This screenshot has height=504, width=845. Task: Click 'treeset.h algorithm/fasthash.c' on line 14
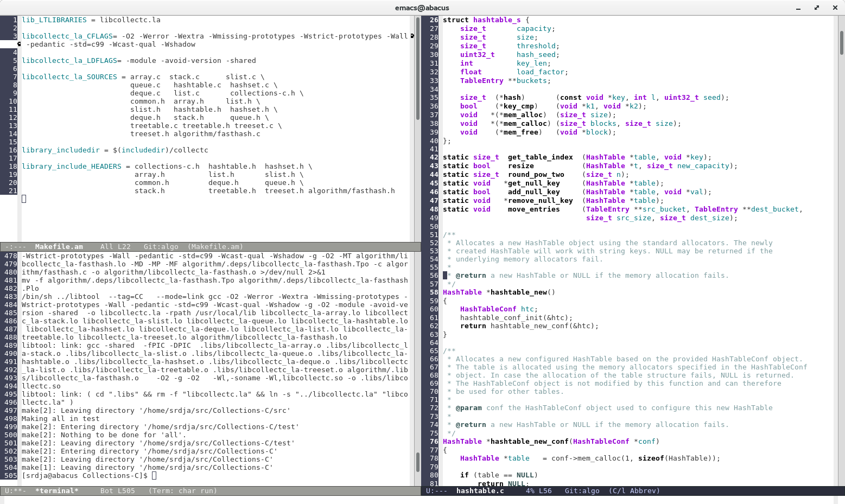click(195, 133)
